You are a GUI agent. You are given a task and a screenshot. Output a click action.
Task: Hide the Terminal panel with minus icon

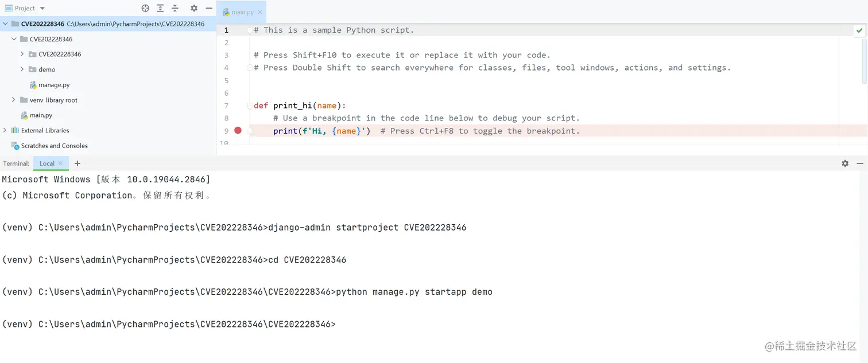[x=860, y=163]
